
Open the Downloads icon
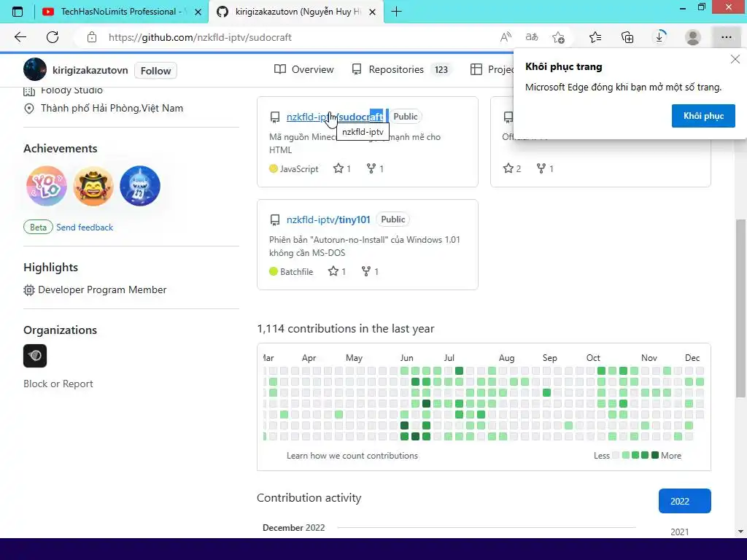click(x=659, y=37)
